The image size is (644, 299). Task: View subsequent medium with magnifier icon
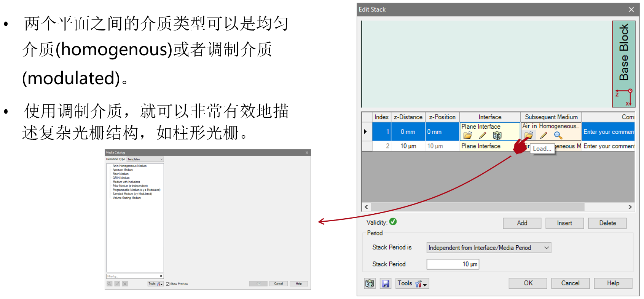pos(558,135)
